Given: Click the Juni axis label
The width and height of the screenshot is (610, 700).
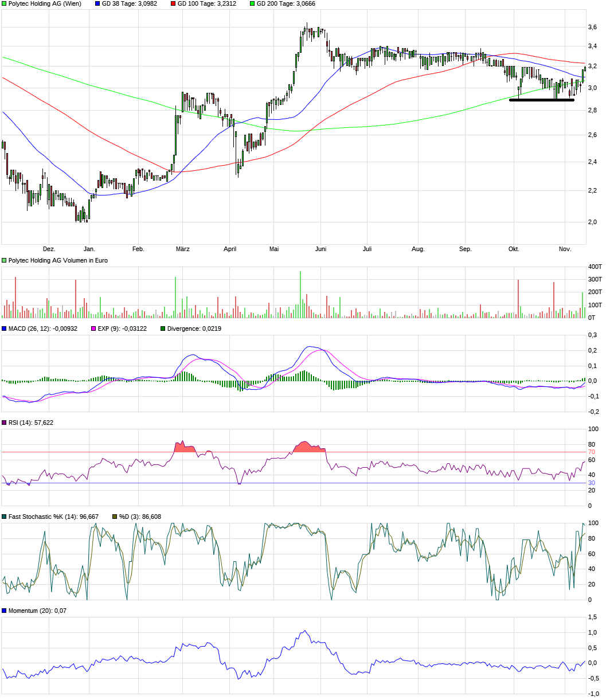Looking at the screenshot, I should point(321,249).
